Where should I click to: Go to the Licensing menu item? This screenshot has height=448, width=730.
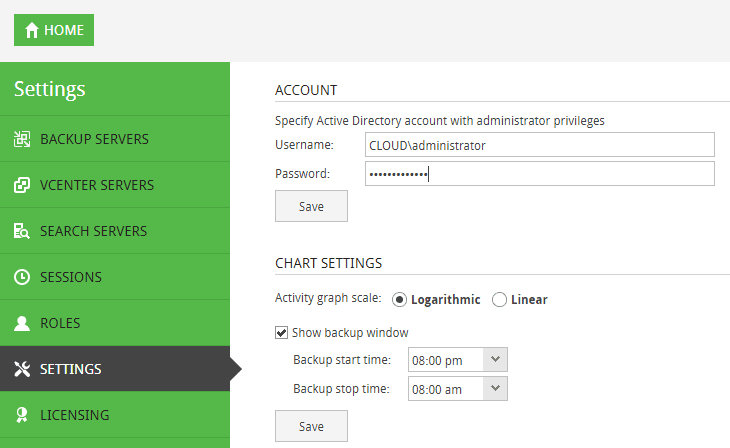(74, 415)
